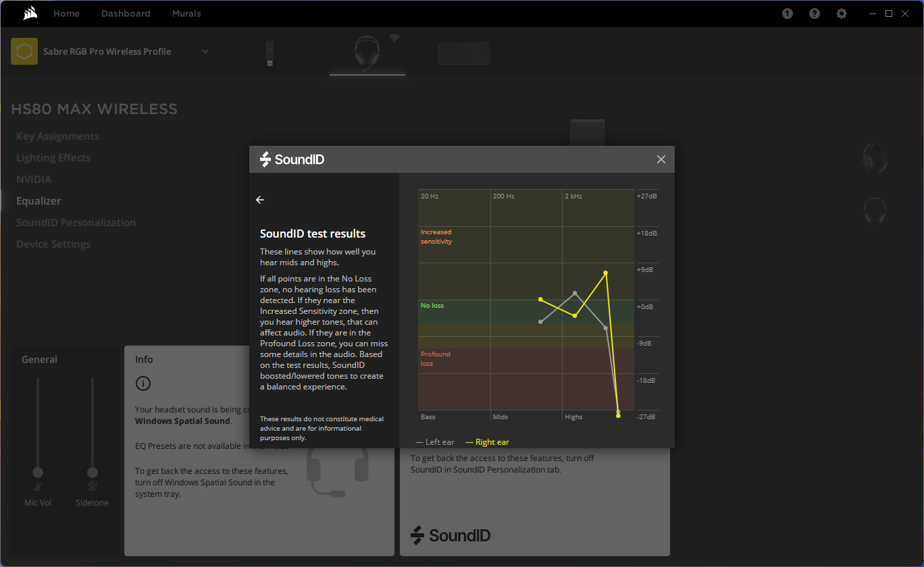Screen dimensions: 924x567
Task: Click the "+27dB" axis label
Action: pos(647,196)
